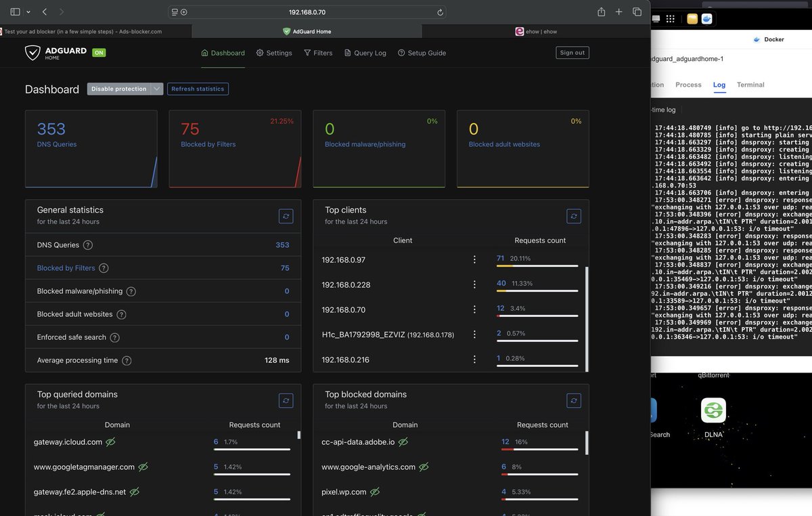
Task: Go back with Safari's back arrow
Action: 45,12
